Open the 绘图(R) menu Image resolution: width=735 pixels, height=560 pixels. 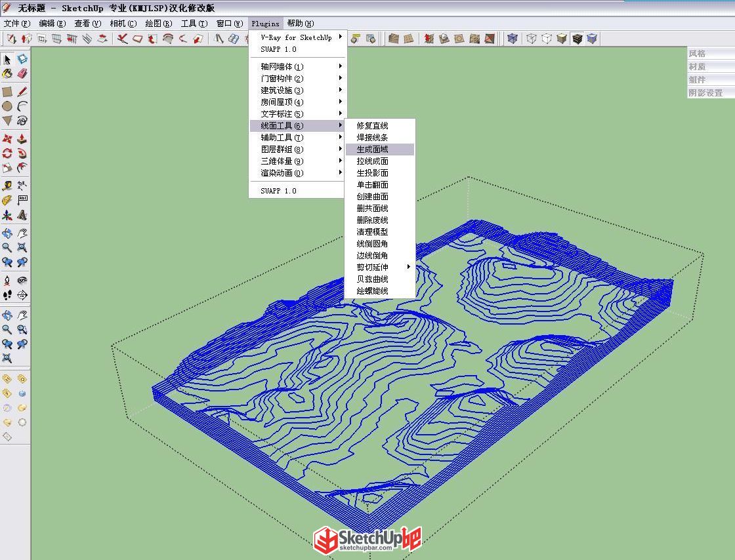[158, 24]
